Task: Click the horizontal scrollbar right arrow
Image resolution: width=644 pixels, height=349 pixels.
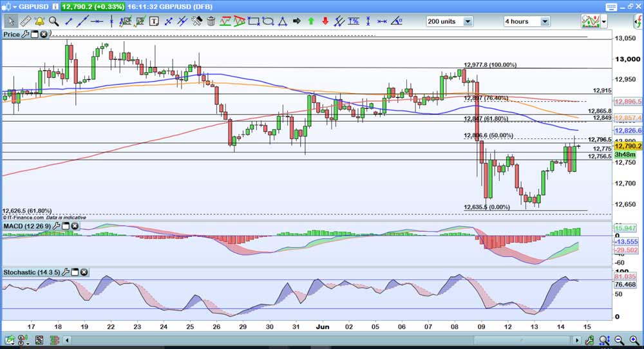Action: 577,341
